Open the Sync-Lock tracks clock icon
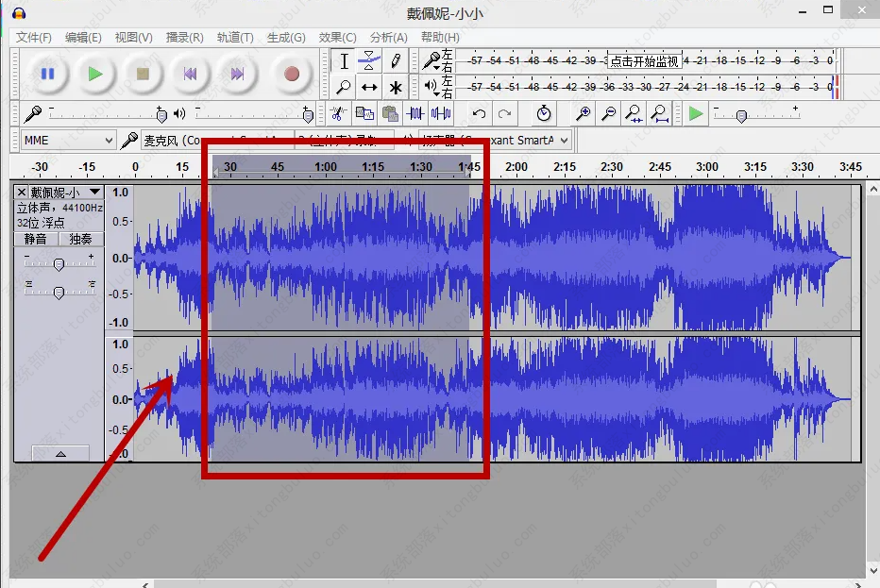Viewport: 880px width, 588px height. (x=543, y=114)
